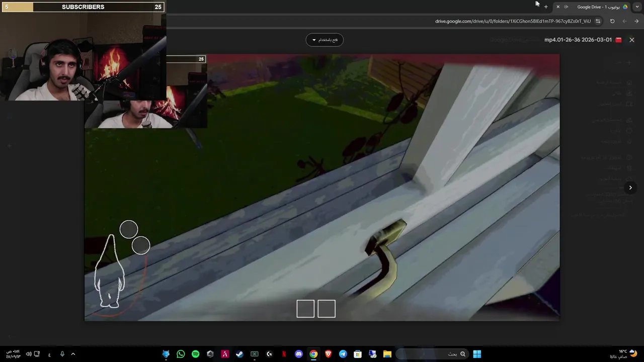Close the Google Drive preview overlay
The width and height of the screenshot is (644, 362).
(x=632, y=40)
